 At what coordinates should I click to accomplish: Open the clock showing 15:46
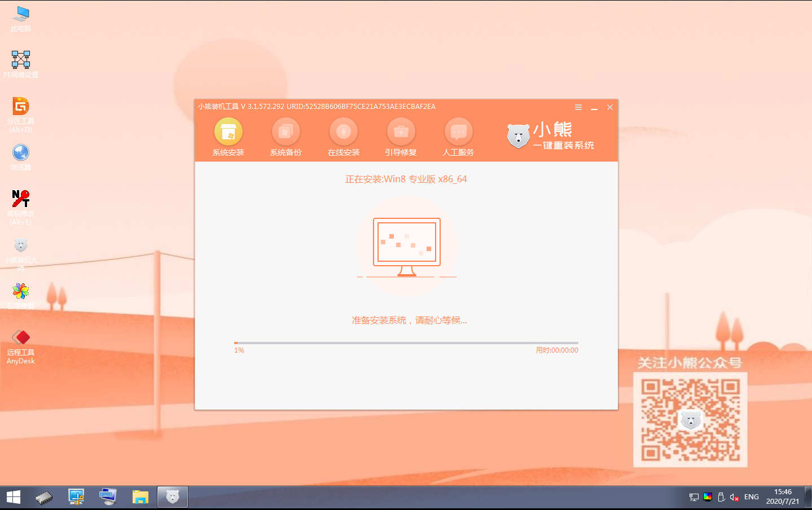coord(783,496)
